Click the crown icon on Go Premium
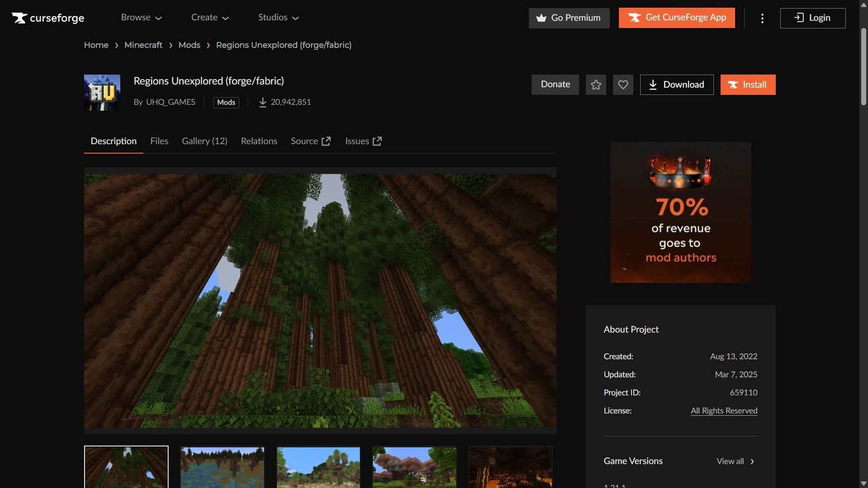Screen dimensions: 868x488 pyautogui.click(x=541, y=18)
